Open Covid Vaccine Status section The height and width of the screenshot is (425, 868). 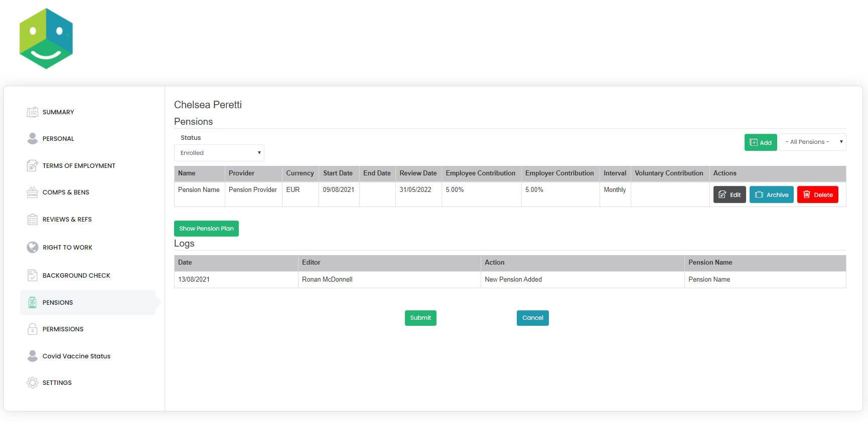point(76,356)
